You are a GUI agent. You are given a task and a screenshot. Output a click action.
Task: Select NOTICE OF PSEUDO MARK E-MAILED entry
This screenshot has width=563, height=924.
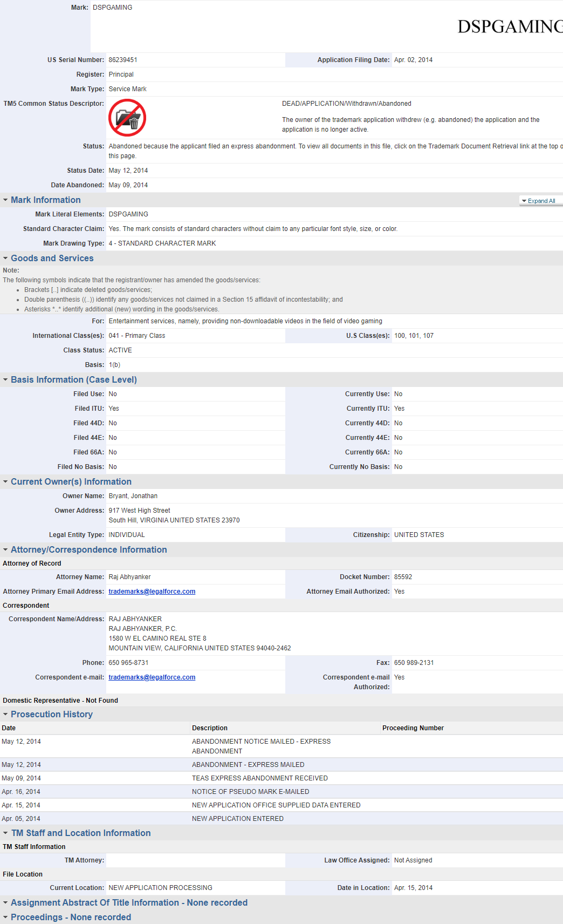(251, 792)
